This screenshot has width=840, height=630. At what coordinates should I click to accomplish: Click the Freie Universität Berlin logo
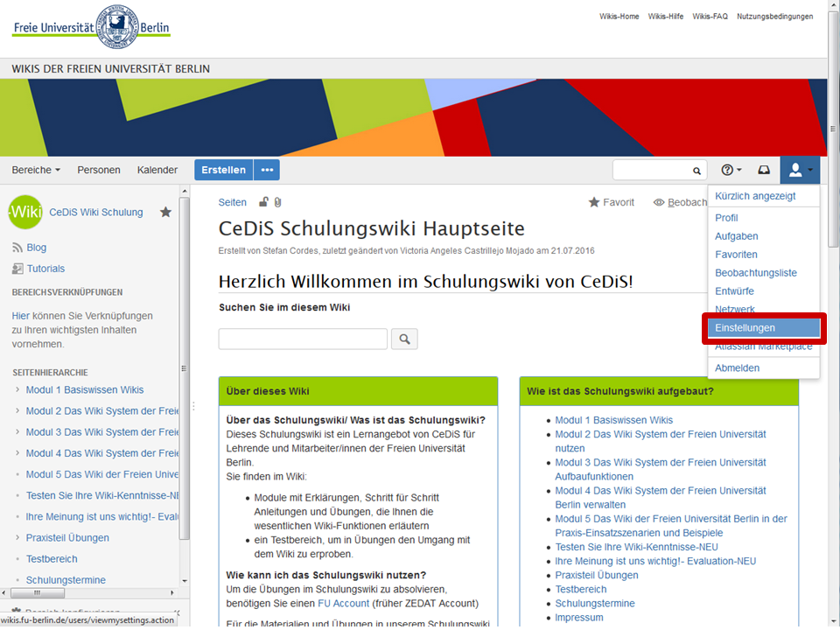point(91,27)
